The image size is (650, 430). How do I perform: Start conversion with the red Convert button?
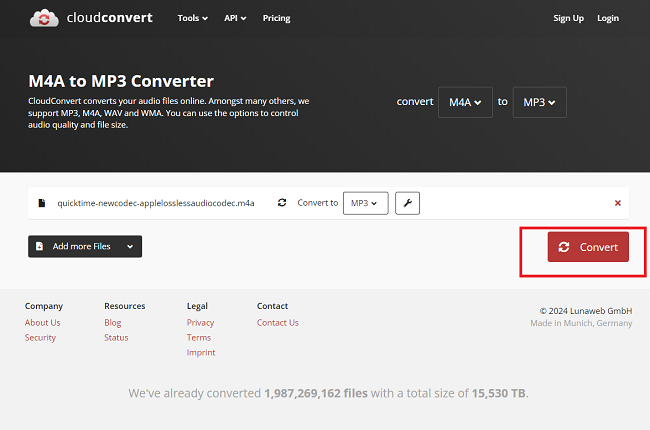coord(588,247)
